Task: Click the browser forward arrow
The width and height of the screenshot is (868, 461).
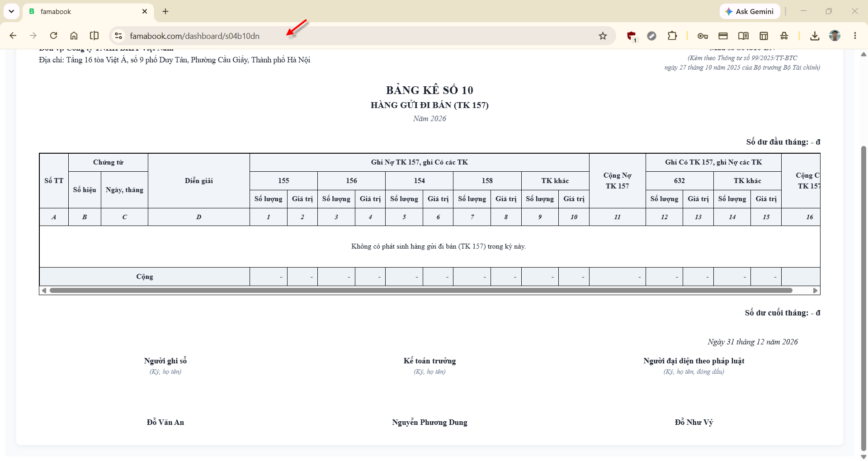Action: click(33, 36)
